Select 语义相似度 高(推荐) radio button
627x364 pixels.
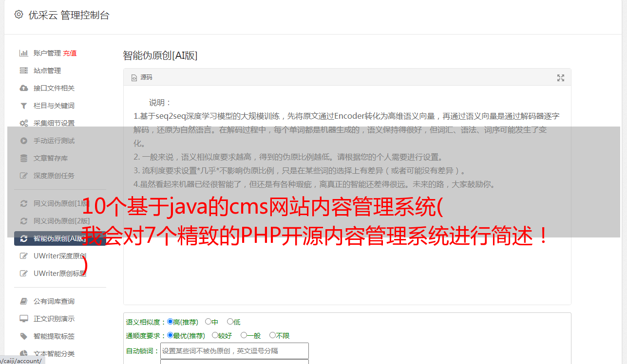[170, 322]
